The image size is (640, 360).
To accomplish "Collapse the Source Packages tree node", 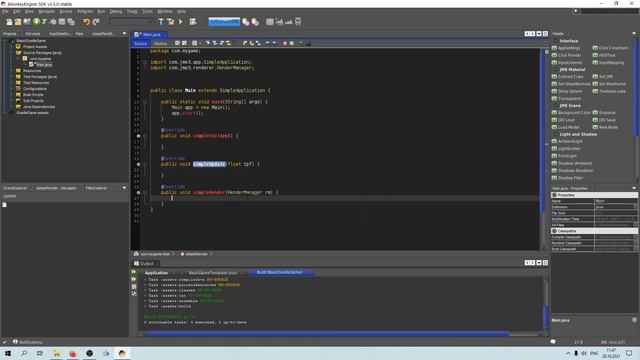I will pyautogui.click(x=11, y=53).
